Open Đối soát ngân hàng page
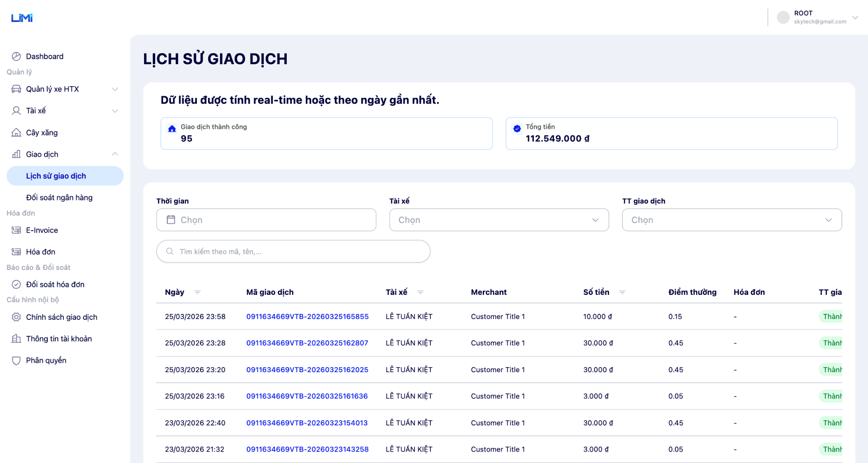The height and width of the screenshot is (463, 868). tap(65, 197)
